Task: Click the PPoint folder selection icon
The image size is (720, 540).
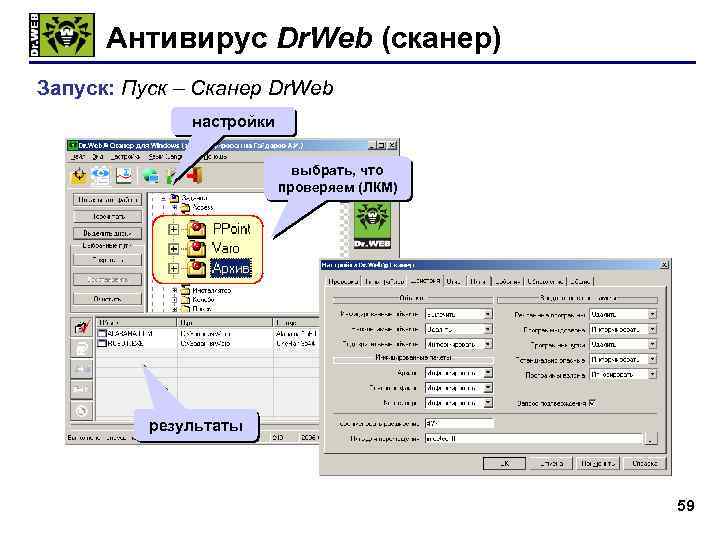Action: point(196,229)
